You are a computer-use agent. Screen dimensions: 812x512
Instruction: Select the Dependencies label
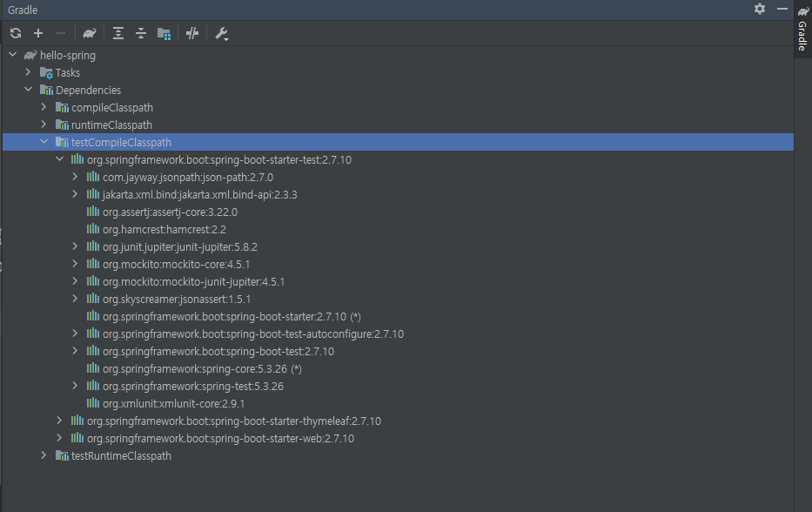pyautogui.click(x=88, y=91)
